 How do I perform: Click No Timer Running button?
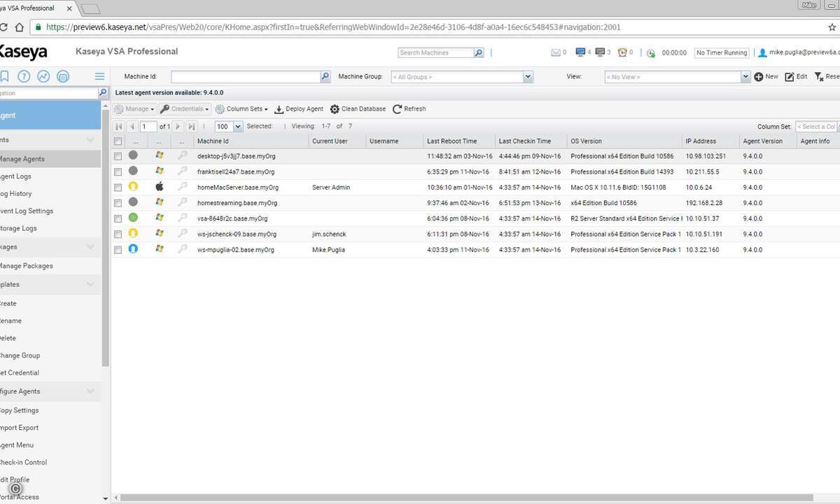721,52
